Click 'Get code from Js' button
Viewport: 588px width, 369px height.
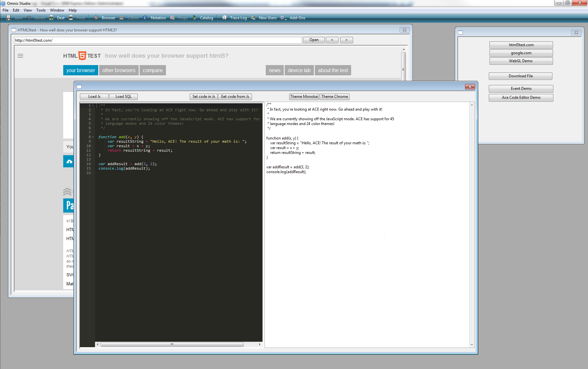235,96
